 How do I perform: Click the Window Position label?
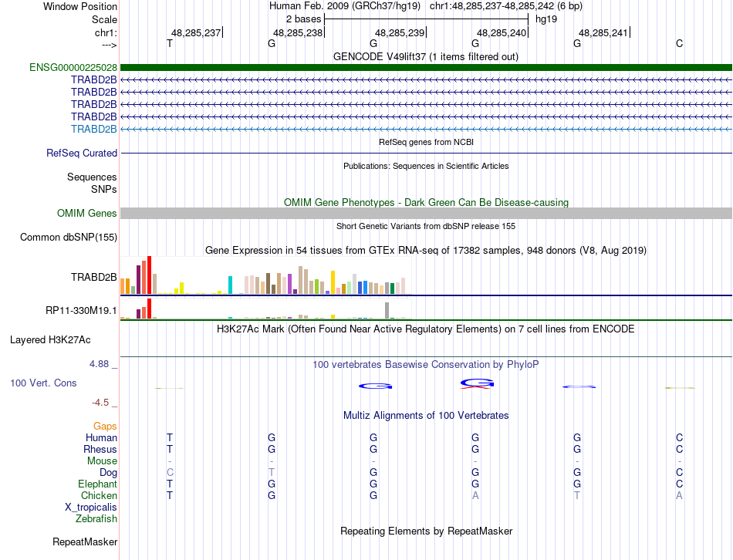[x=80, y=6]
